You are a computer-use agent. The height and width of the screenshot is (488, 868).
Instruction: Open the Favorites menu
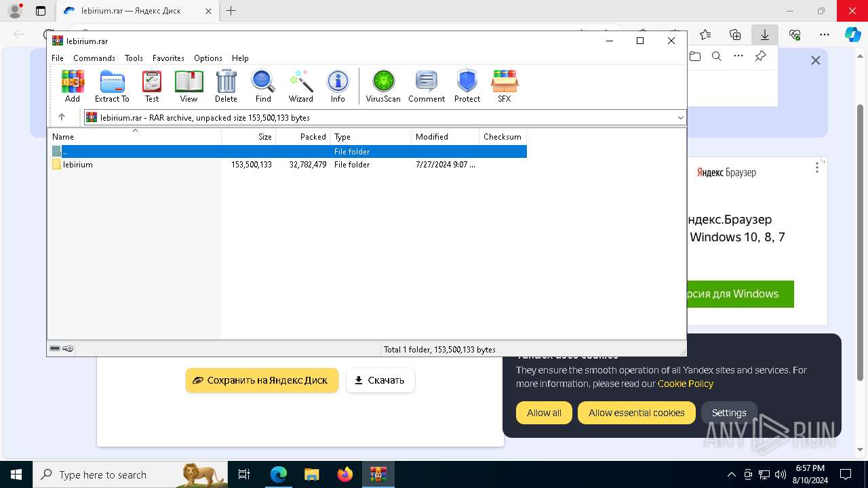click(168, 58)
